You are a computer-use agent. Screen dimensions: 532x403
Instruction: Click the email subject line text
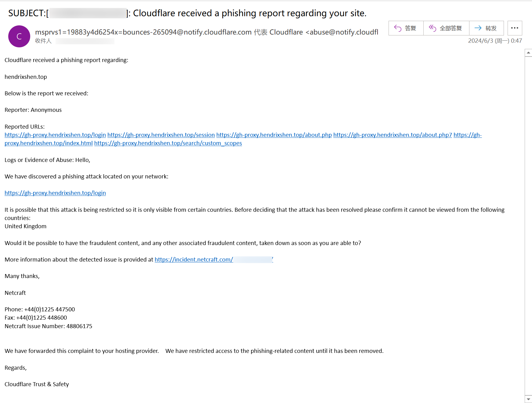(249, 13)
